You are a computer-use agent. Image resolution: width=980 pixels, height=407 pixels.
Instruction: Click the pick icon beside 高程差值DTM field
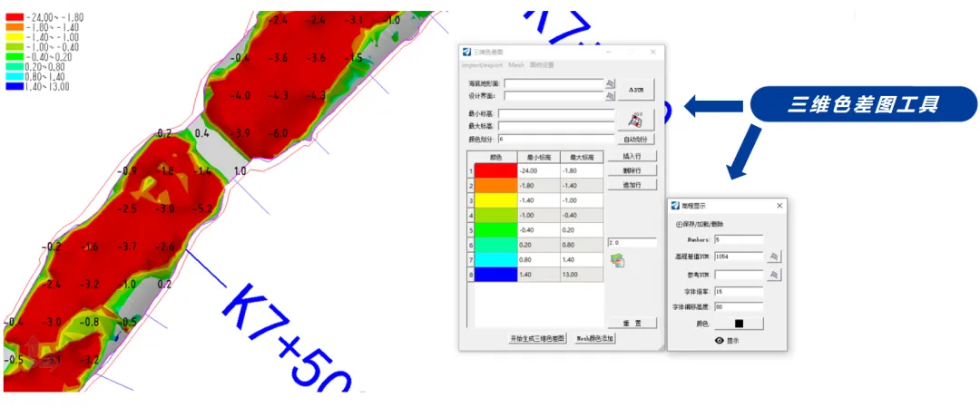tap(774, 257)
